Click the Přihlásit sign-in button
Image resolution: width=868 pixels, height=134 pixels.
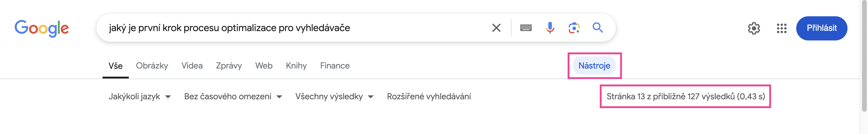(x=822, y=28)
